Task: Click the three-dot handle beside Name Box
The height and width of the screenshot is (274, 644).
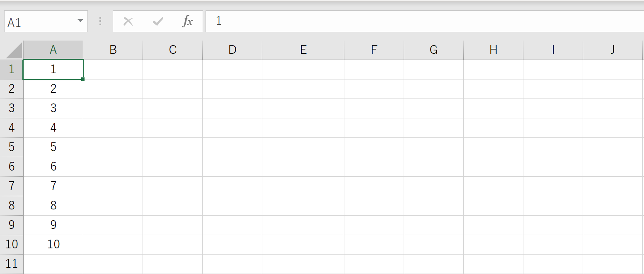Action: pos(100,22)
